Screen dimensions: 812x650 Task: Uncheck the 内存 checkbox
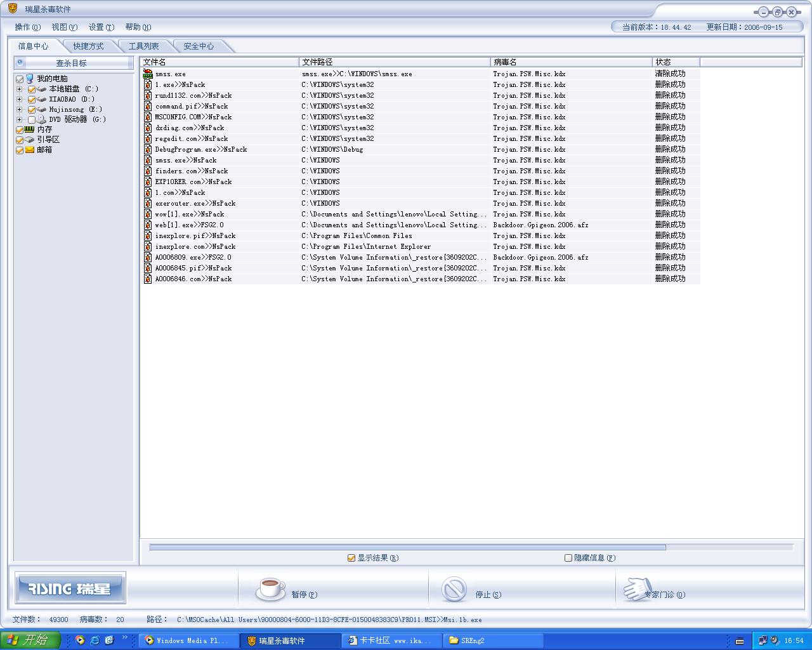[x=20, y=130]
